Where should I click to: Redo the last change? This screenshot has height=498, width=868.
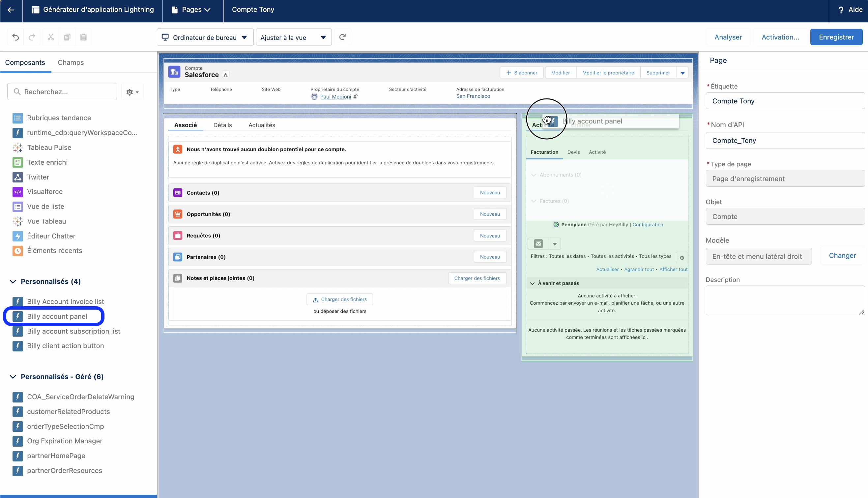32,37
